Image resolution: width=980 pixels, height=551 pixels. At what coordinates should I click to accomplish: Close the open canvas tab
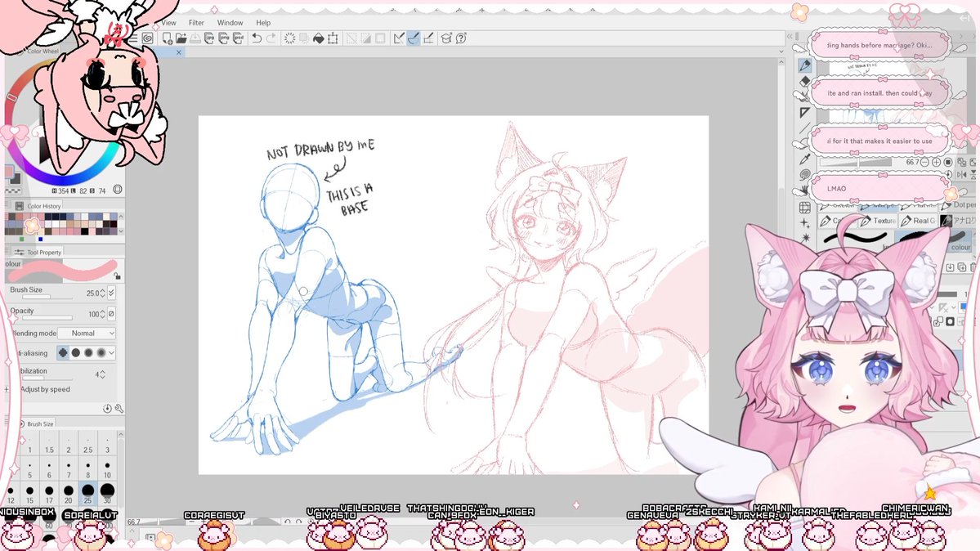coord(179,52)
